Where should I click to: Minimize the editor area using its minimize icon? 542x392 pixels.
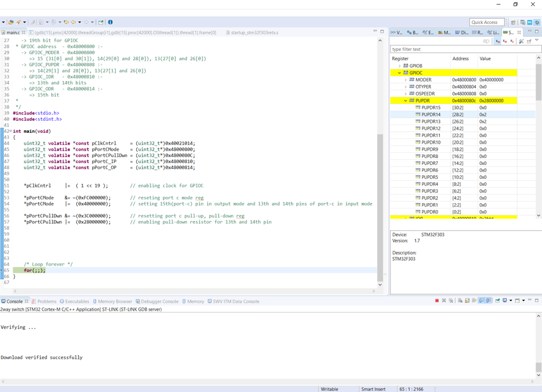click(x=375, y=32)
